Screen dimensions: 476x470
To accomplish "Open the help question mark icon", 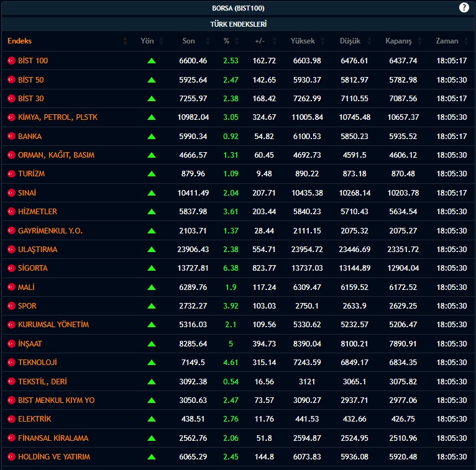I will (464, 7).
